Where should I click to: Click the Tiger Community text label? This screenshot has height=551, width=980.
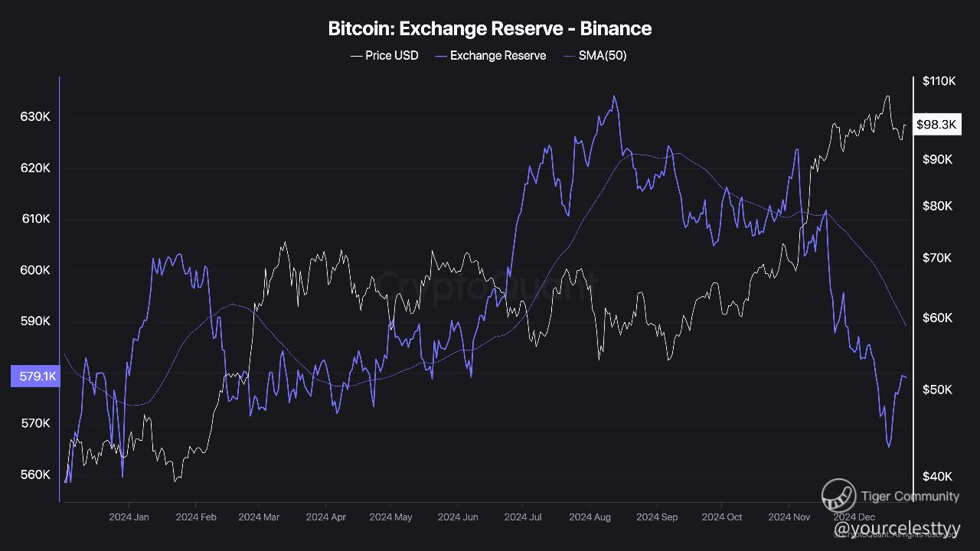(x=910, y=496)
